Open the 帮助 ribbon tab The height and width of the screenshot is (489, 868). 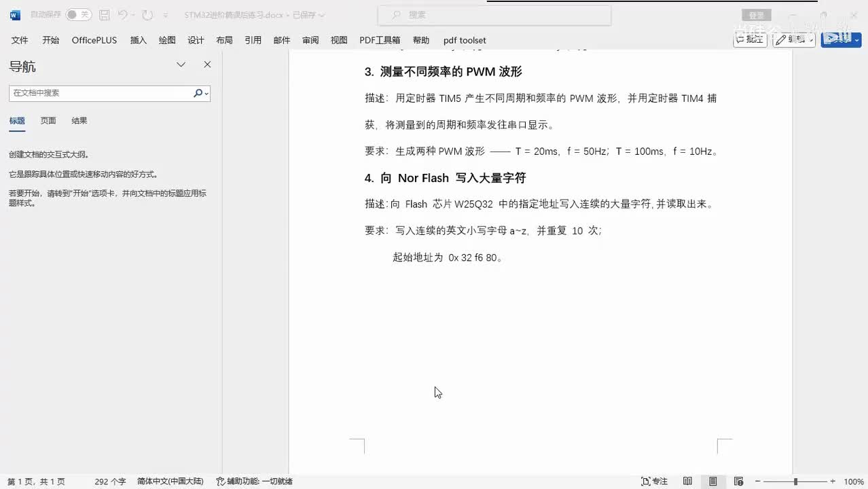point(421,40)
